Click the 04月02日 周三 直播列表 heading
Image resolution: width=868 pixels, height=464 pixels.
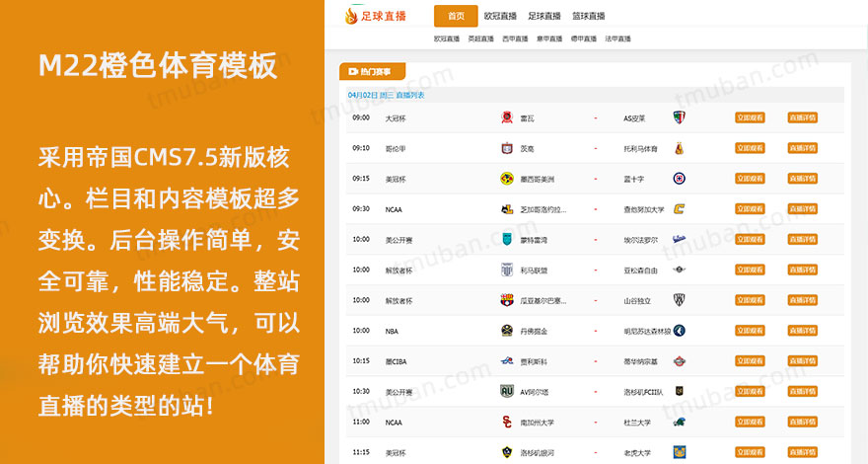(386, 96)
